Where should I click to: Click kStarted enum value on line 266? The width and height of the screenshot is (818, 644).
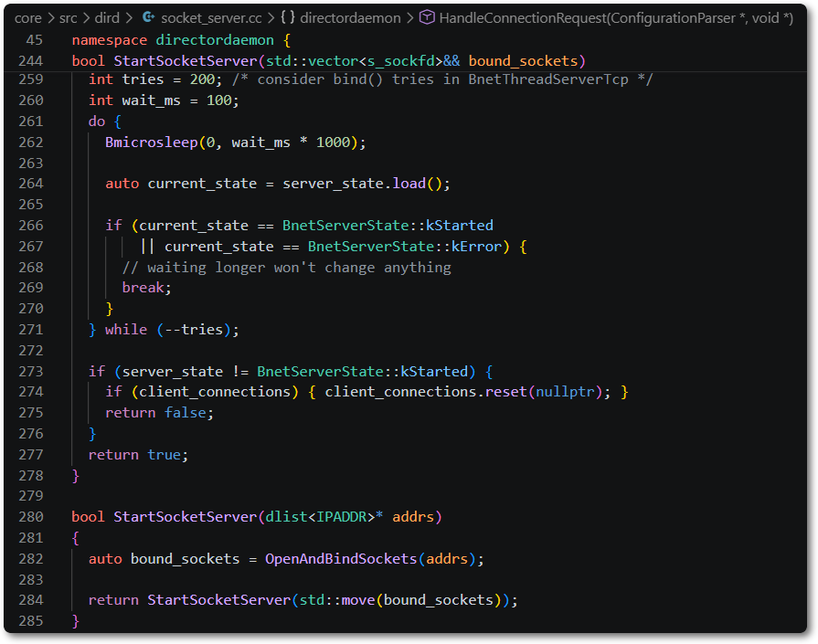point(460,226)
